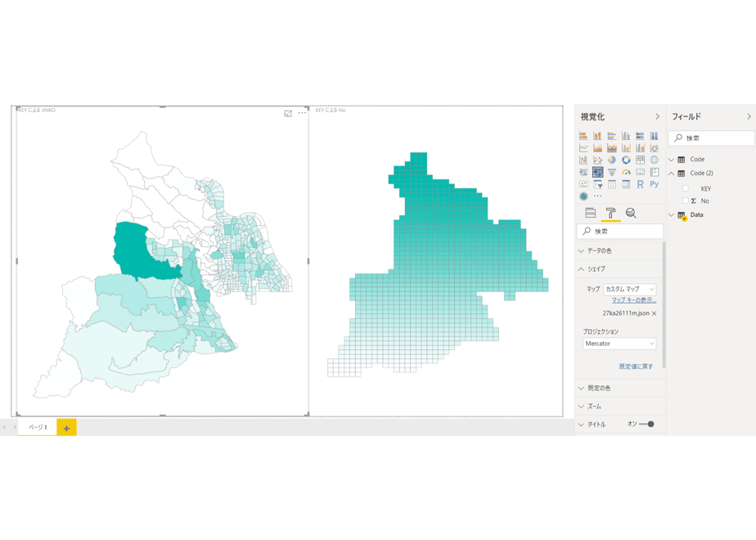Open the カスタム マップ dropdown

[x=630, y=290]
